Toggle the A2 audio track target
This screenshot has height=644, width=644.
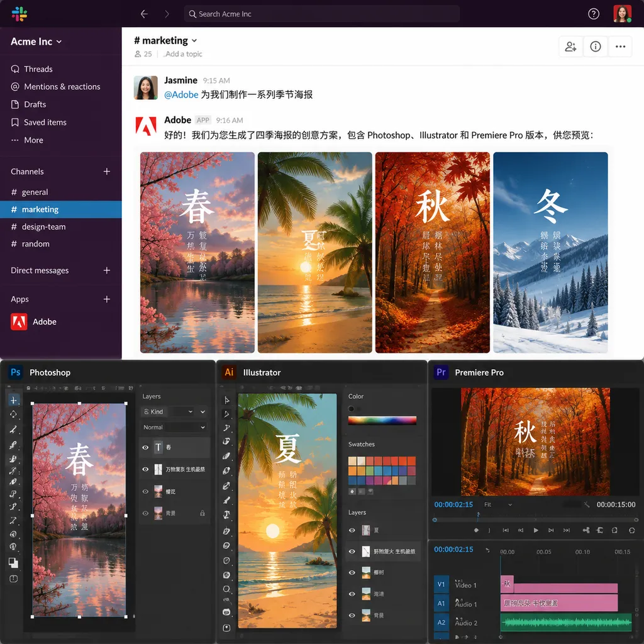click(441, 622)
